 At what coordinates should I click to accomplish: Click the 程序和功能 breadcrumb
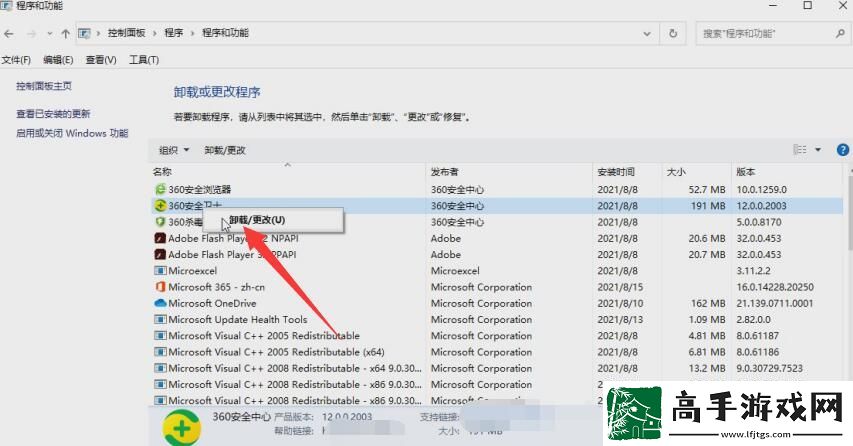[x=226, y=33]
